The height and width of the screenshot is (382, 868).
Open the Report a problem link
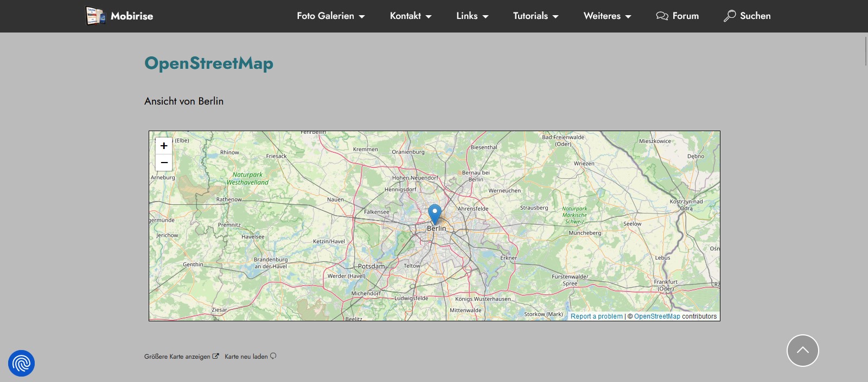(x=596, y=316)
